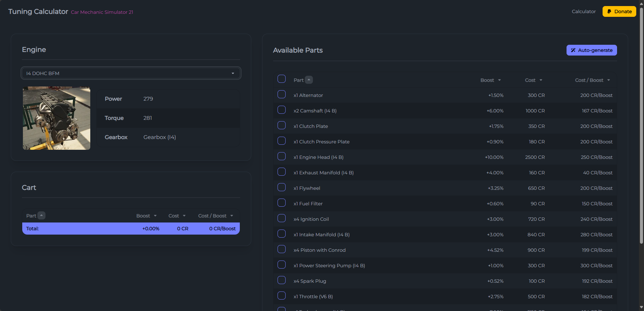
Task: Click the PayPal icon on Donate
Action: coord(609,11)
